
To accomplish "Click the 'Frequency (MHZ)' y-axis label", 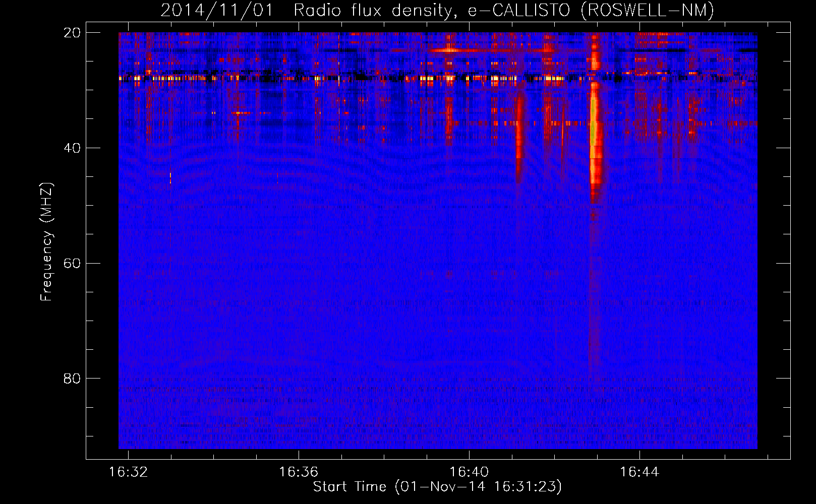I will [x=46, y=242].
